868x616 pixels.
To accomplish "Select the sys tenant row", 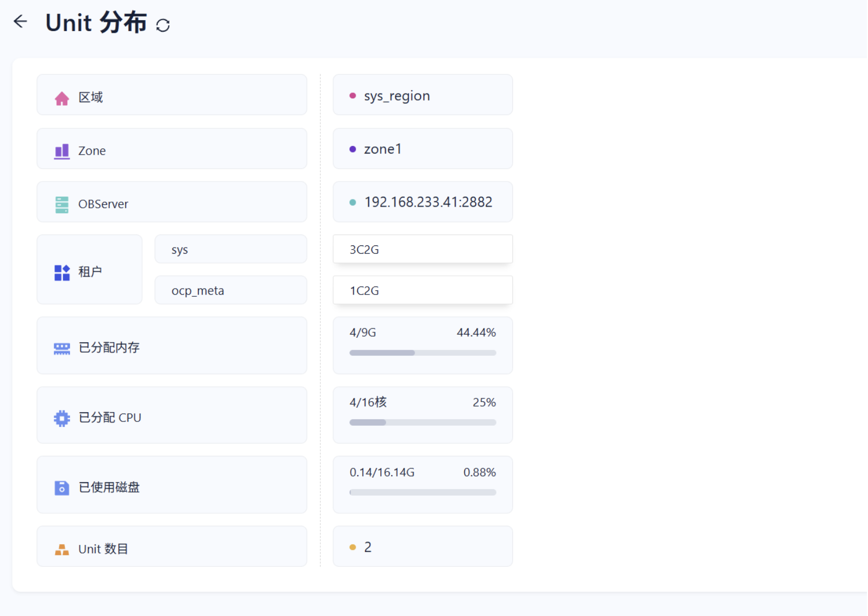I will point(231,249).
